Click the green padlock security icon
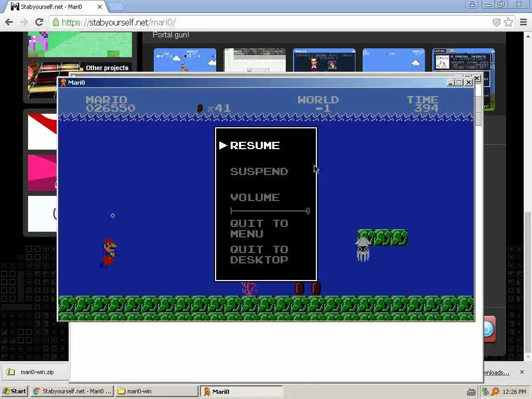Screen dimensions: 532x399 [56, 22]
